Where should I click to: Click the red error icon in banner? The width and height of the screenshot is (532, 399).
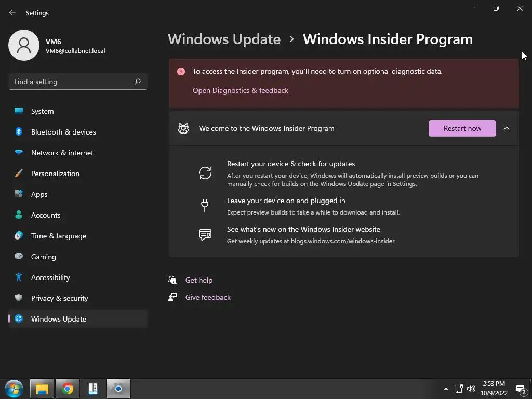point(181,71)
